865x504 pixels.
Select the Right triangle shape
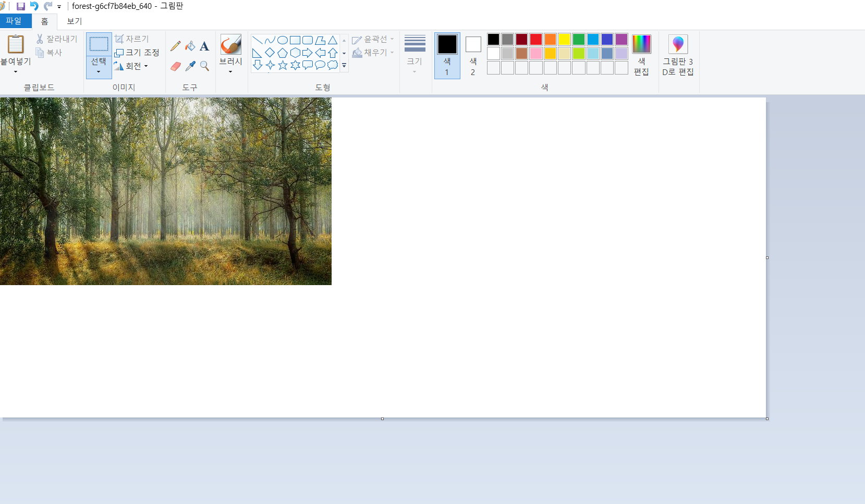258,53
